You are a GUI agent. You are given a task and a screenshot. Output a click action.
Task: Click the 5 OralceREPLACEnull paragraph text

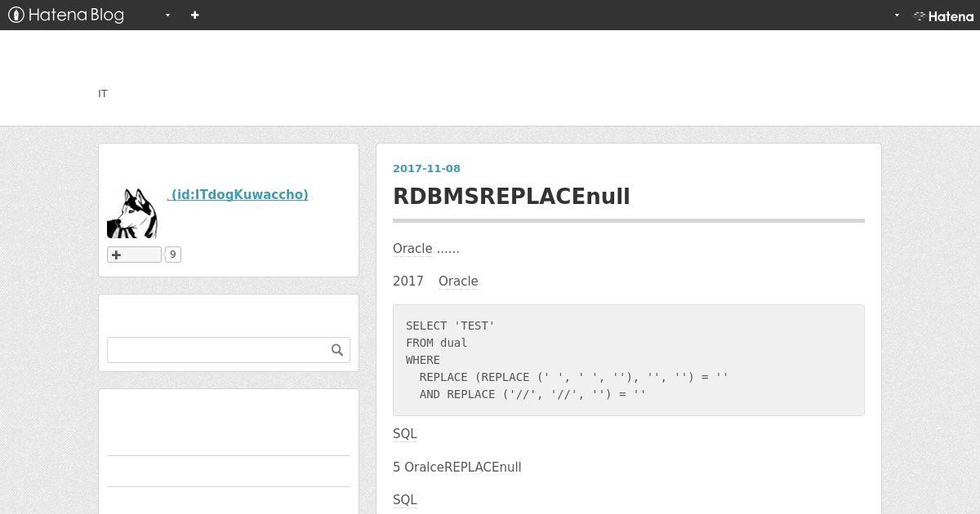pyautogui.click(x=457, y=467)
